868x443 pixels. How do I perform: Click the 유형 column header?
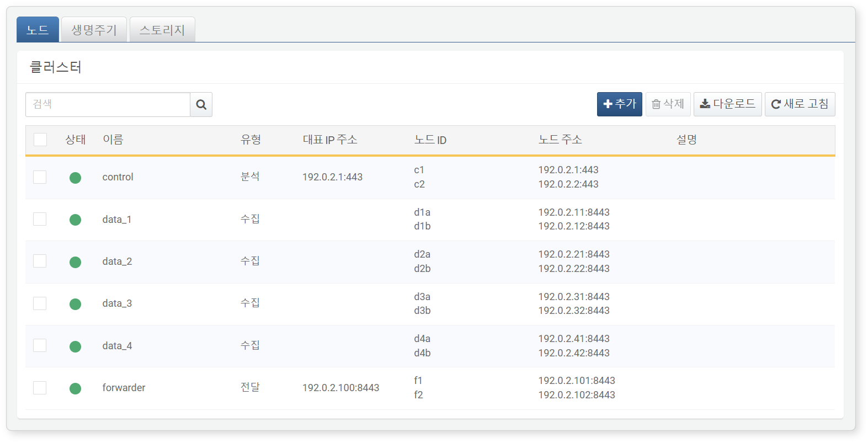[x=251, y=140]
